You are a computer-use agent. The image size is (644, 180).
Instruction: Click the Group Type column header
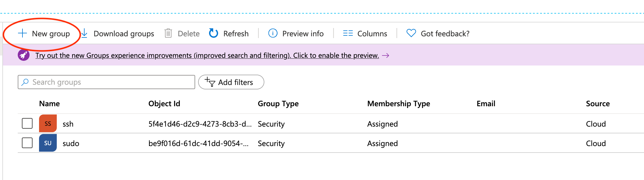point(278,104)
